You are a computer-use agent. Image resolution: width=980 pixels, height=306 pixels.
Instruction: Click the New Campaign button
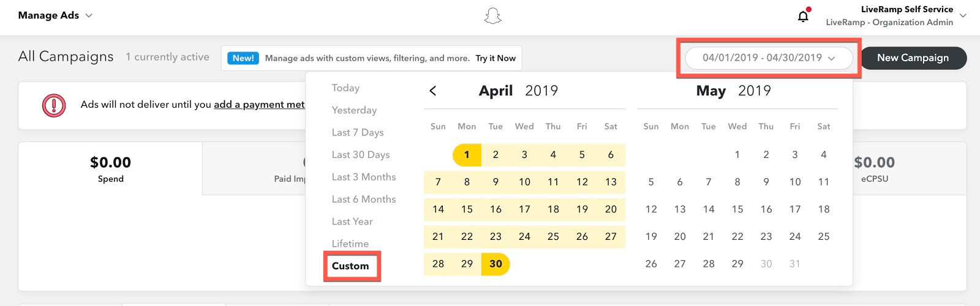(913, 58)
